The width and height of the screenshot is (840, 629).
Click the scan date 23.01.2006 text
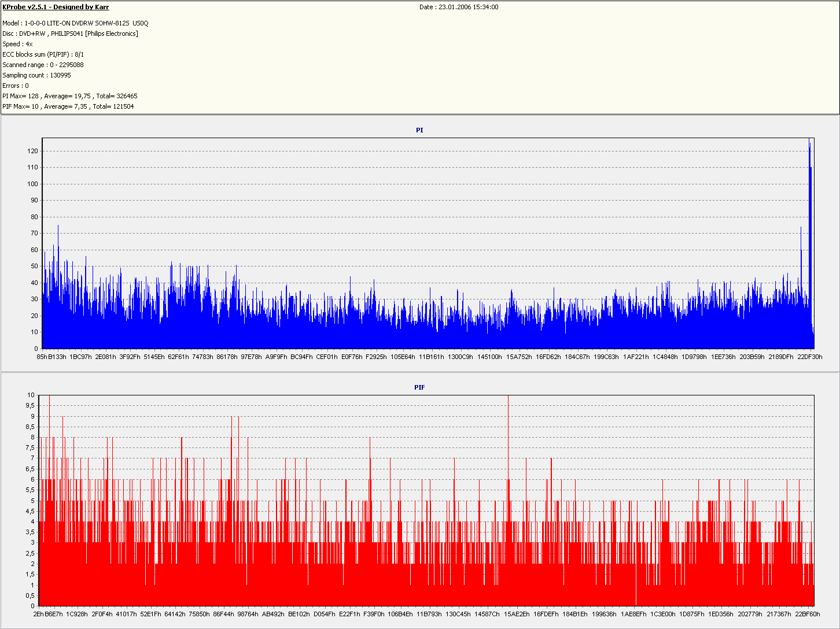point(459,7)
